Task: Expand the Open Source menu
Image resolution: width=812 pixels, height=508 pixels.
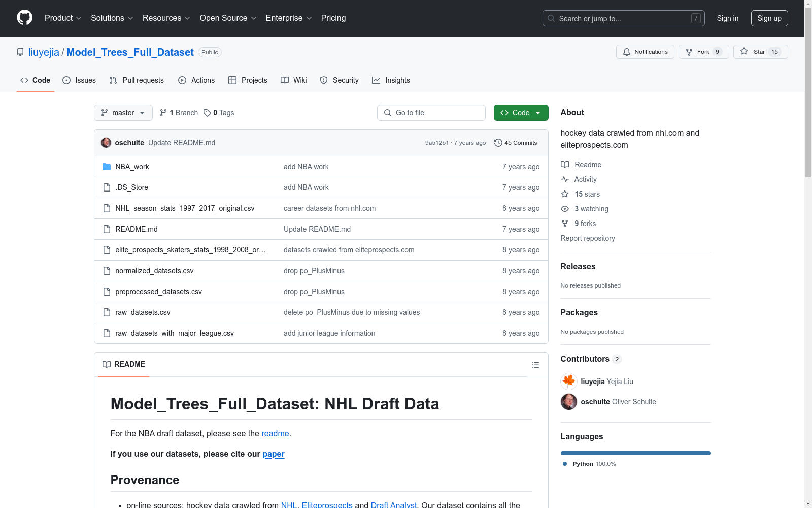Action: pyautogui.click(x=228, y=18)
